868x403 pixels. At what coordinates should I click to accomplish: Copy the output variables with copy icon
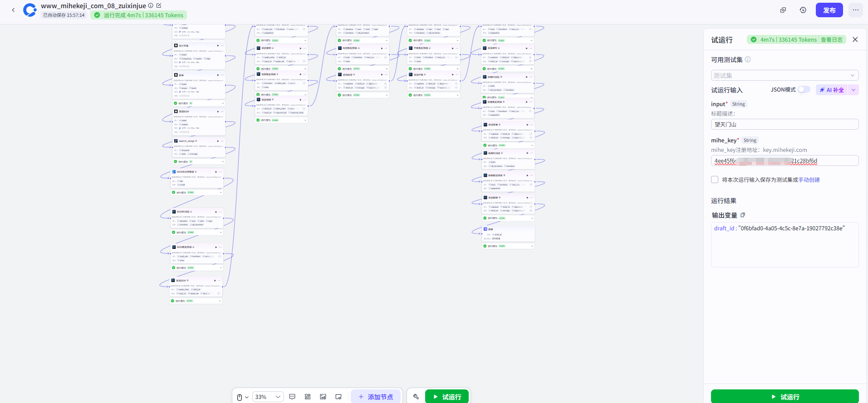pyautogui.click(x=743, y=215)
